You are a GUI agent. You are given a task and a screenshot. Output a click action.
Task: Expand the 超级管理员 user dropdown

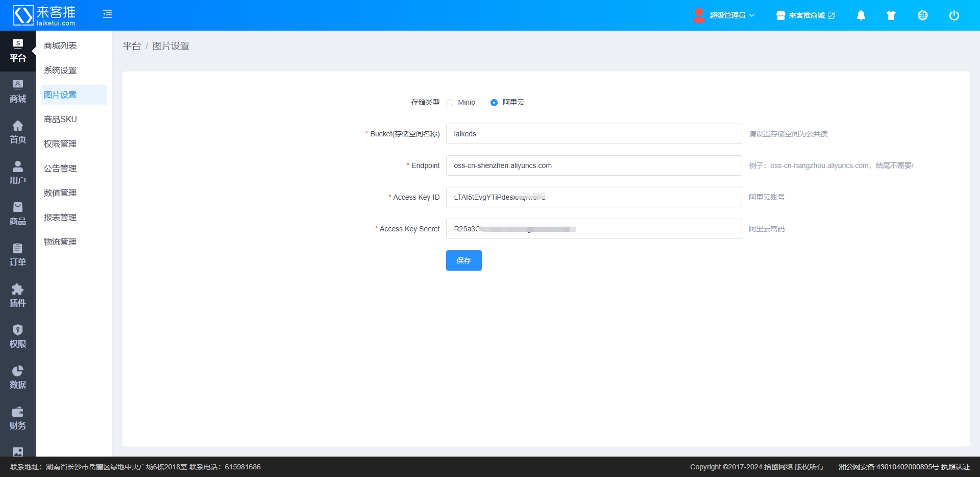(x=725, y=15)
